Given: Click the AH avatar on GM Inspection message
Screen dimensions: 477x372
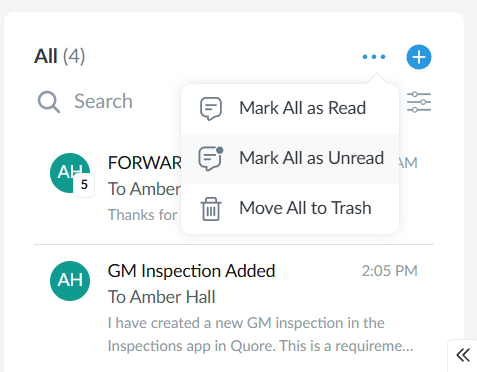Looking at the screenshot, I should pos(70,281).
